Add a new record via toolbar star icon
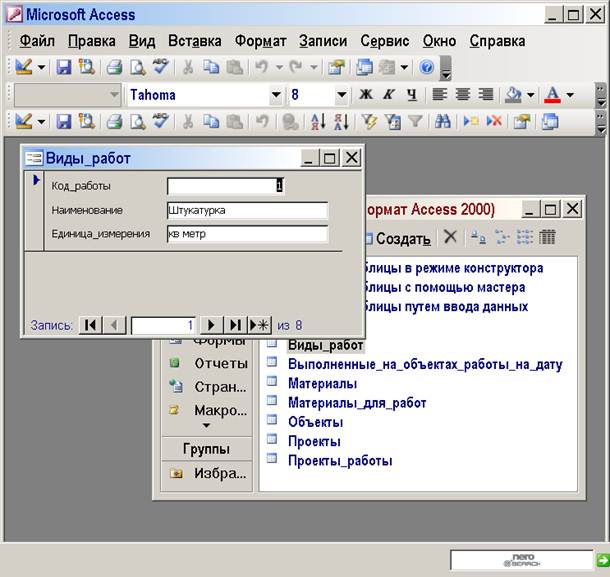Image resolution: width=610 pixels, height=577 pixels. [x=471, y=121]
